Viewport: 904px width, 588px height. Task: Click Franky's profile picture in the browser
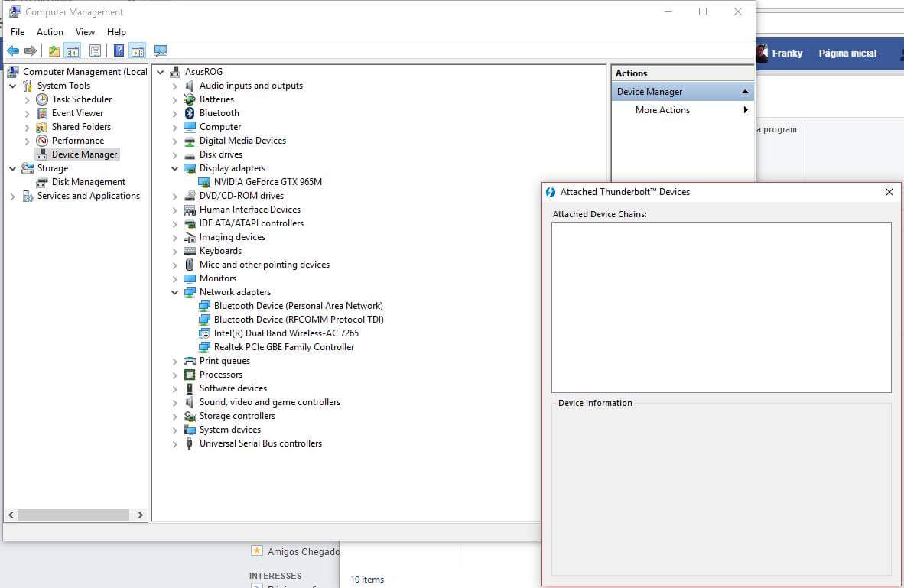[762, 53]
